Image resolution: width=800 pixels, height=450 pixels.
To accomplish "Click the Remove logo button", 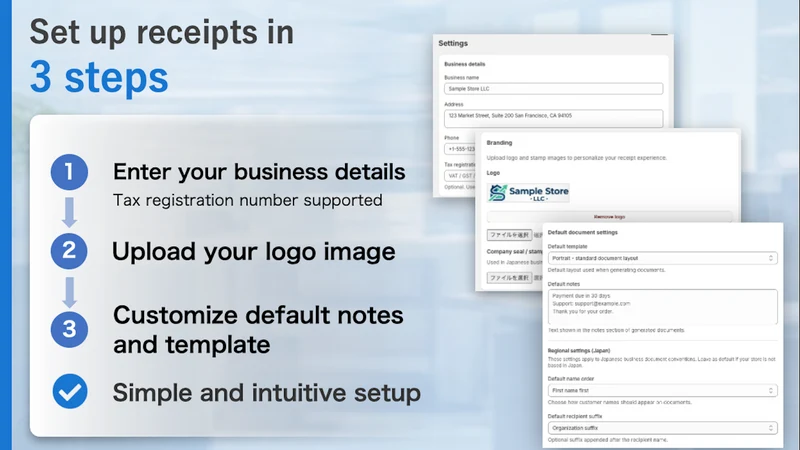I will (610, 217).
